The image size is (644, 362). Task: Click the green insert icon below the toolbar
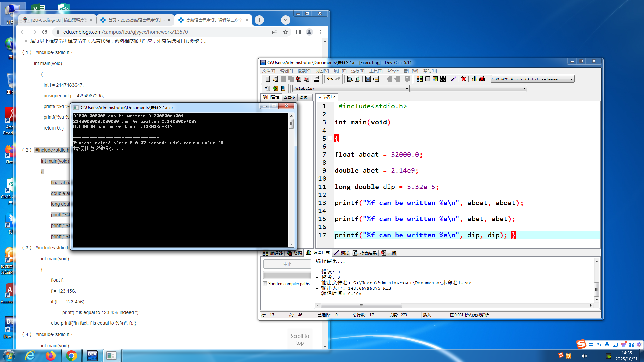[x=276, y=88]
